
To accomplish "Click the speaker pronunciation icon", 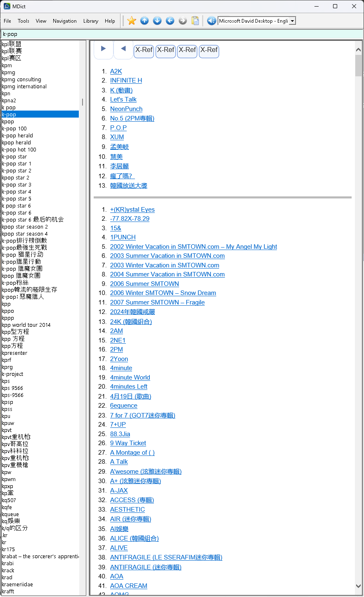I will (211, 21).
